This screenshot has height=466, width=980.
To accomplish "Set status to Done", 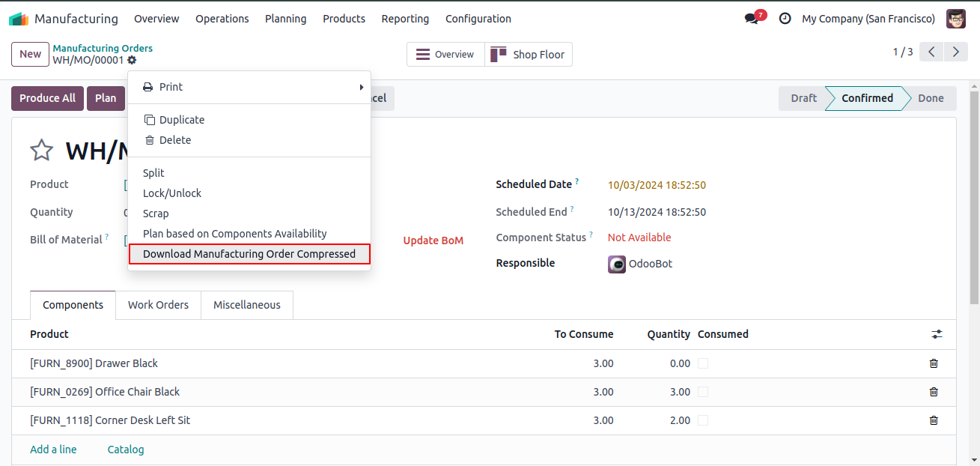I will point(931,98).
